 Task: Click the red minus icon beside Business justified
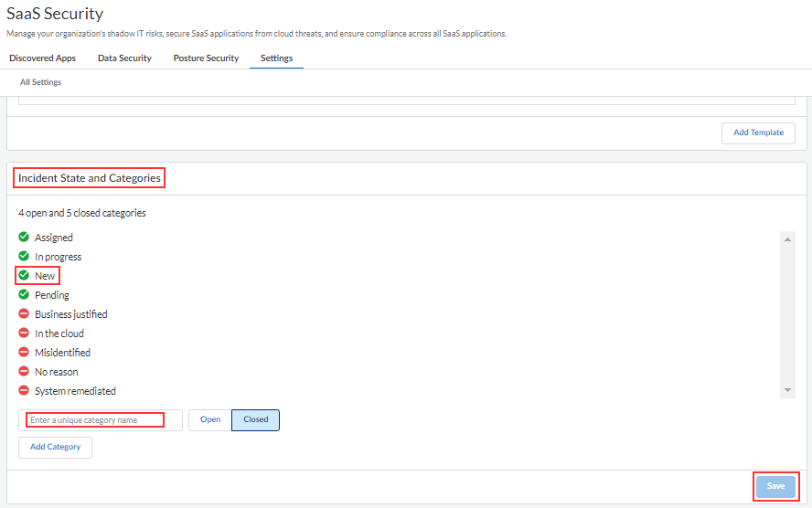tap(24, 313)
